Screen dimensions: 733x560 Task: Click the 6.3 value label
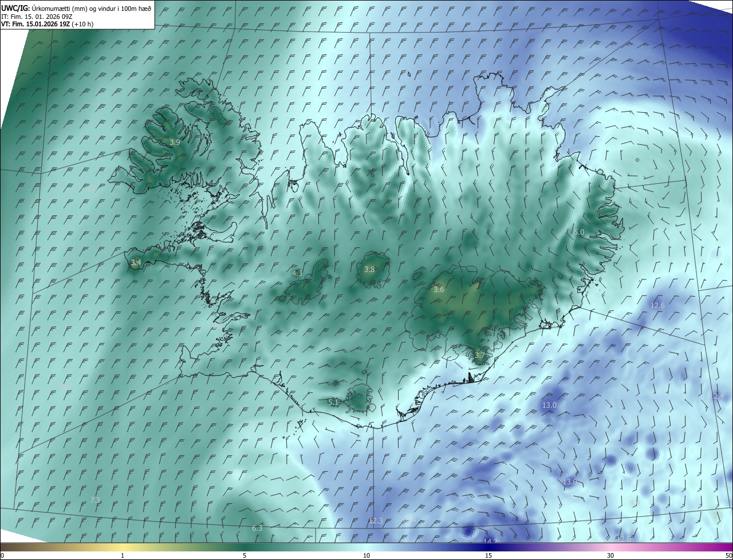257,528
